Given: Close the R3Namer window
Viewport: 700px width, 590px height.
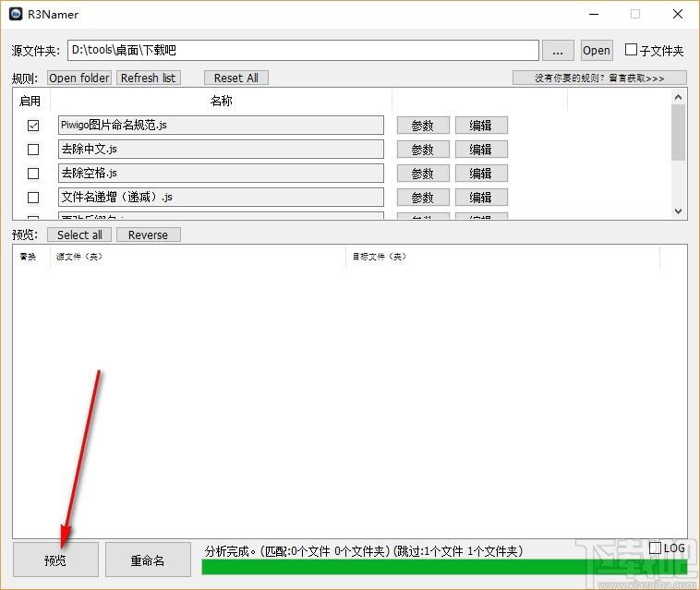Looking at the screenshot, I should click(678, 14).
